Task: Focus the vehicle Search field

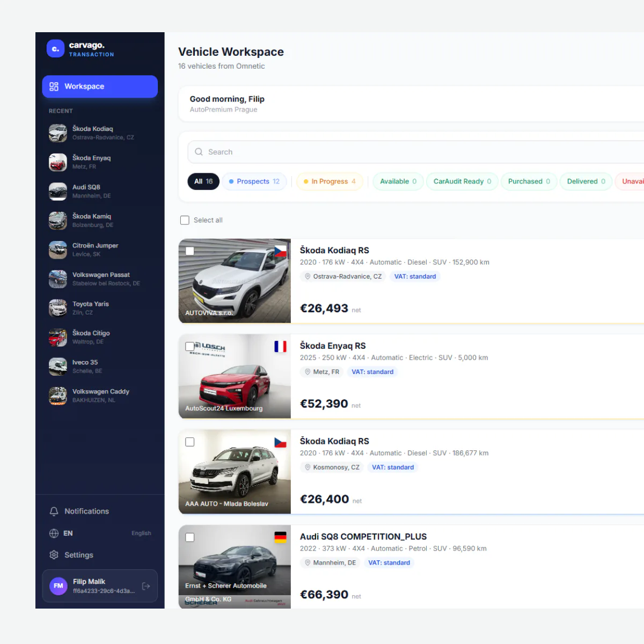Action: [x=416, y=152]
